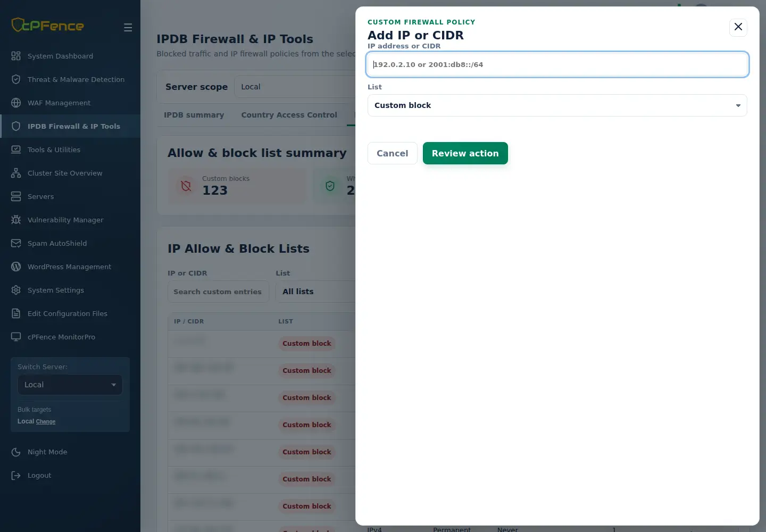Screen dimensions: 766x532
Task: Click the Edit Configuration Files document icon
Action: (x=16, y=313)
